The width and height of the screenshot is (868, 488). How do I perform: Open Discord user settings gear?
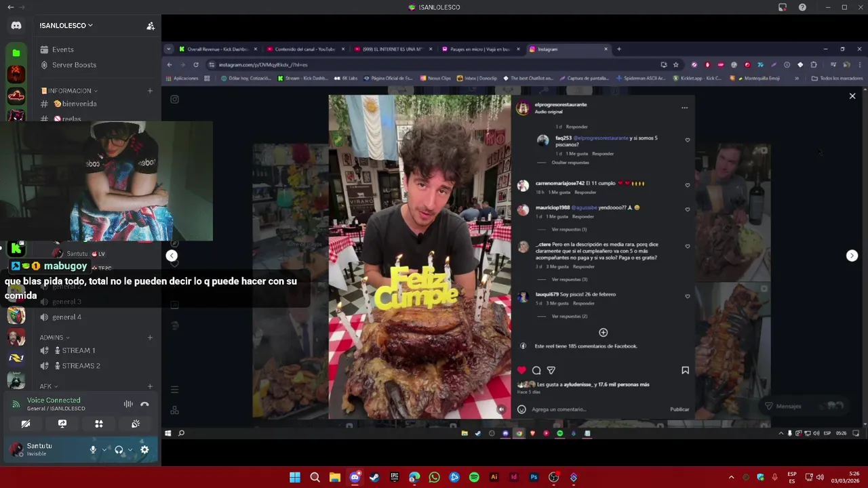(x=144, y=449)
